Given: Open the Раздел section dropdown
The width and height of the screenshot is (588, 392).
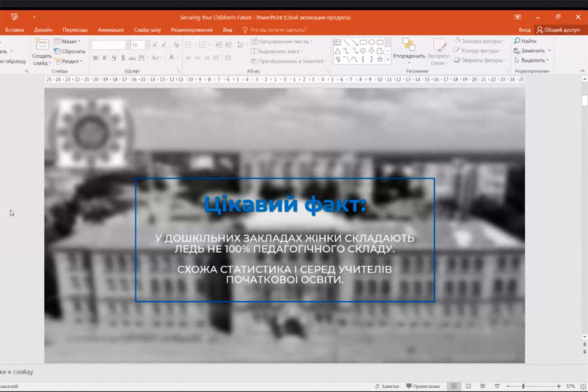Looking at the screenshot, I should click(69, 61).
